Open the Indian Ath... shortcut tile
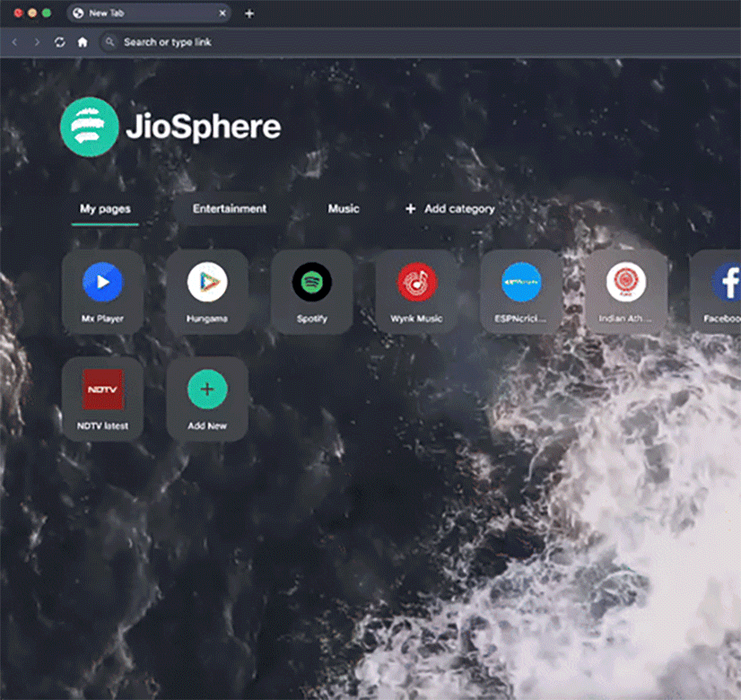The image size is (741, 700). [x=625, y=292]
